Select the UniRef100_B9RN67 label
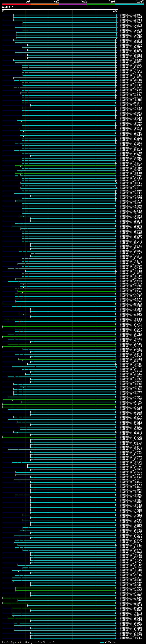This screenshot has width=146, height=644. (x=131, y=301)
